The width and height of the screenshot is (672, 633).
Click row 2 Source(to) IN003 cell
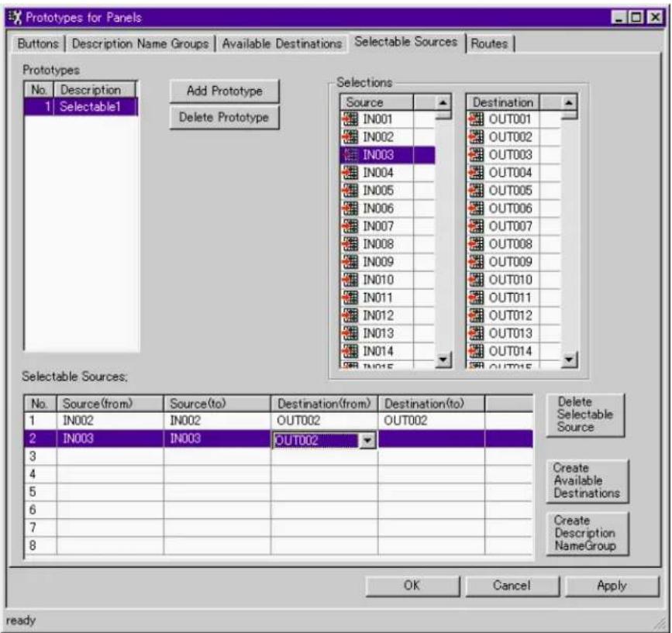(x=217, y=439)
